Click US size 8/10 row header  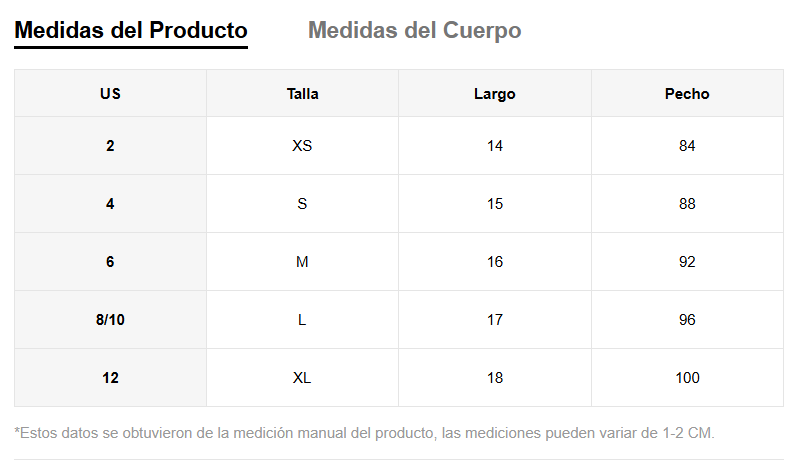coord(110,320)
